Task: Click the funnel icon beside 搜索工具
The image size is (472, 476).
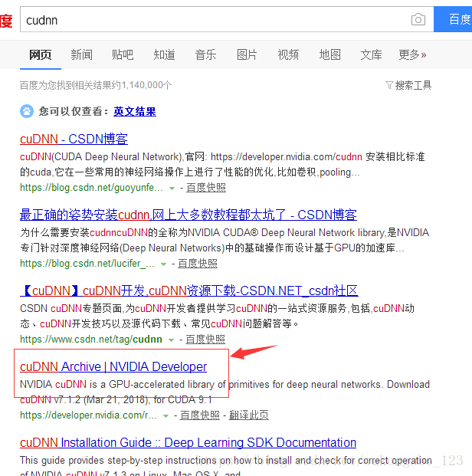Action: [389, 85]
